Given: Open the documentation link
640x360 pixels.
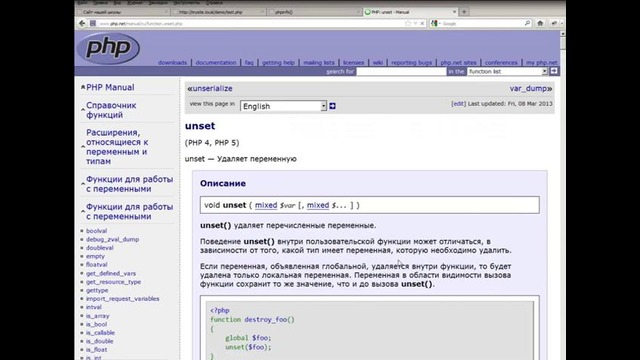Looking at the screenshot, I should (216, 62).
